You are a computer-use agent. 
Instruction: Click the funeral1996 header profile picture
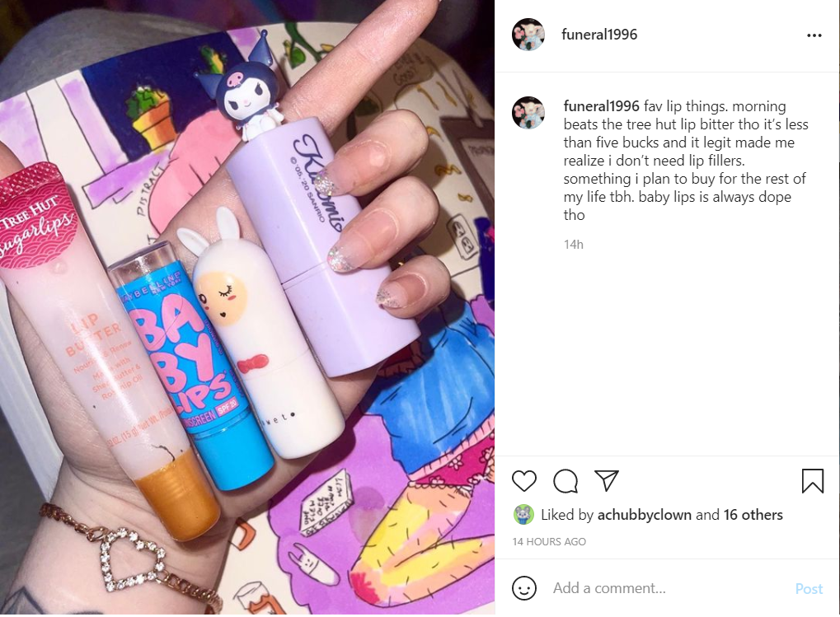(528, 35)
